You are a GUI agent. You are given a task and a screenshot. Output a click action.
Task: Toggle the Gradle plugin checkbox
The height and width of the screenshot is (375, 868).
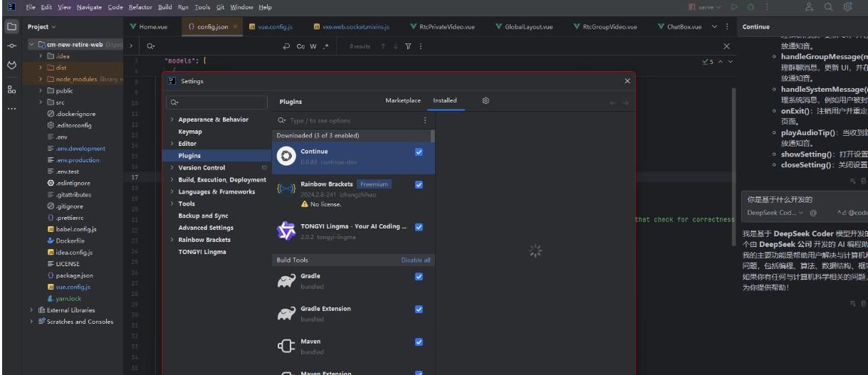pyautogui.click(x=419, y=277)
